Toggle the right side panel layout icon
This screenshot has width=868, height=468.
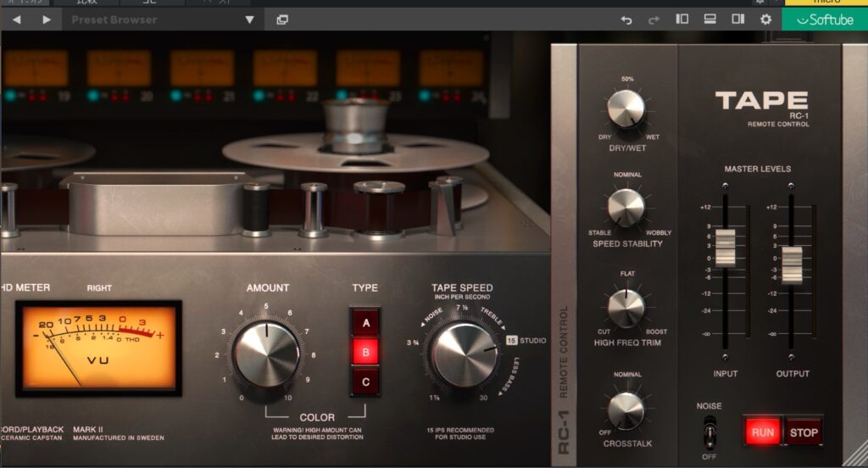click(738, 19)
